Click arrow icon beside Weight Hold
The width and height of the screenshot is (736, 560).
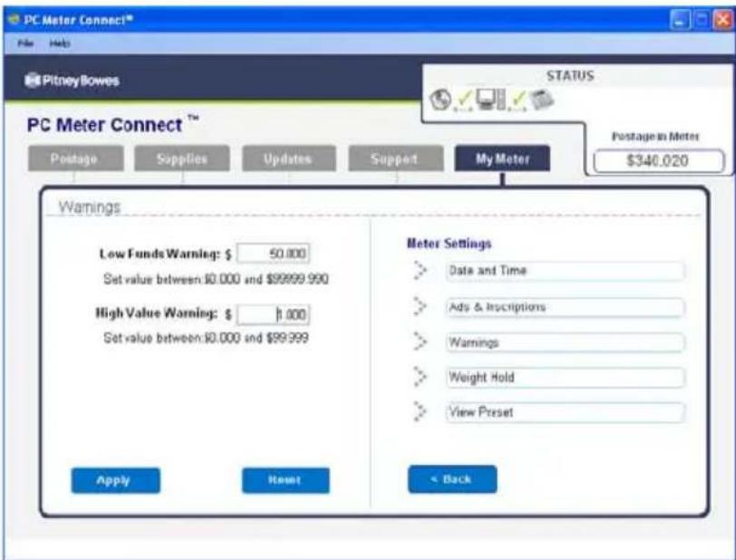click(x=420, y=377)
